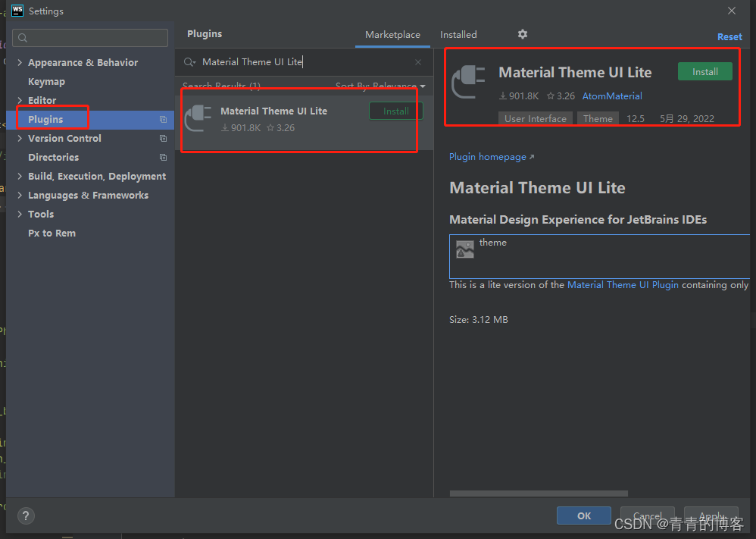Viewport: 756px width, 539px height.
Task: Click the Theme tag
Action: (x=598, y=119)
